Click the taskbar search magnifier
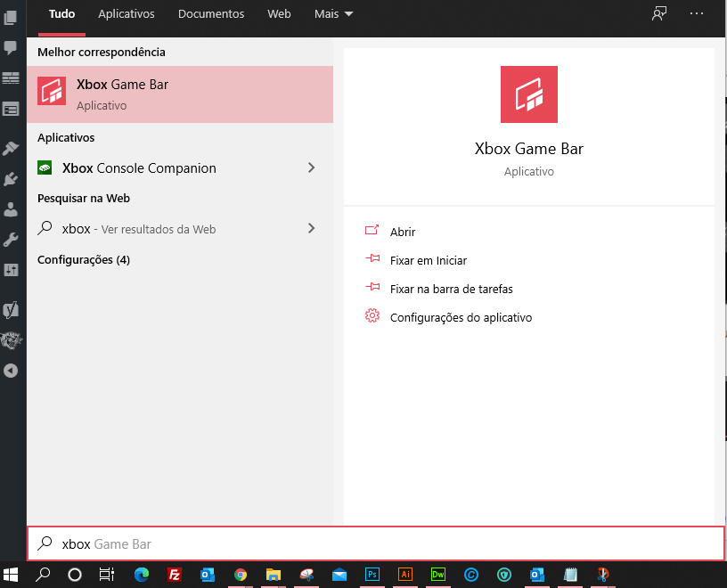 [43, 575]
